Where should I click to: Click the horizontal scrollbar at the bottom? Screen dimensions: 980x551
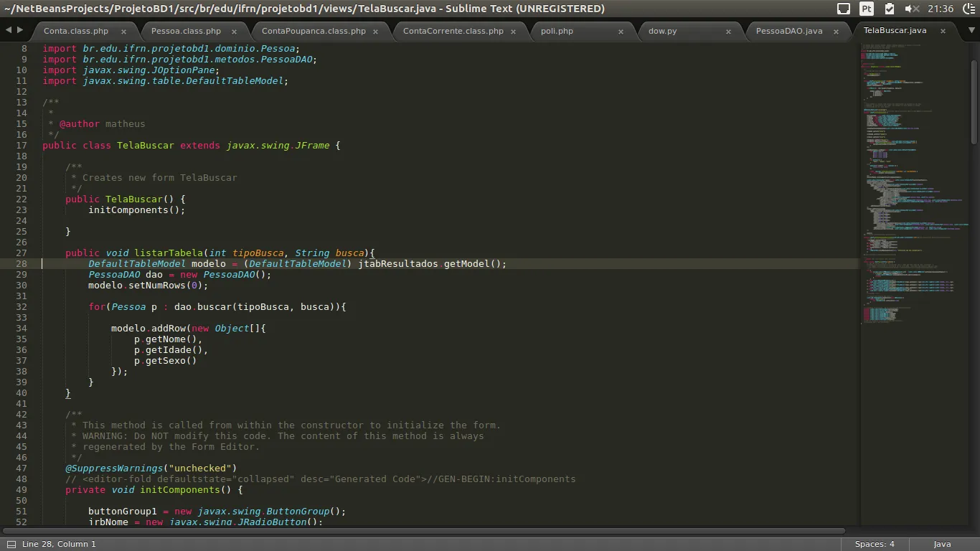(x=423, y=531)
